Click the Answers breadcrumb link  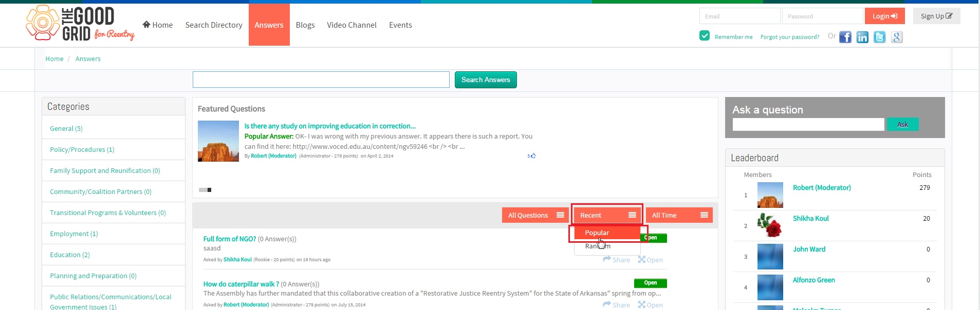pos(88,59)
